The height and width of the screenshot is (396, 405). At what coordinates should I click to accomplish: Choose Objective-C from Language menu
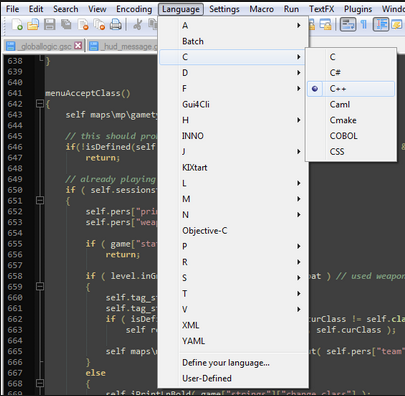click(x=233, y=231)
